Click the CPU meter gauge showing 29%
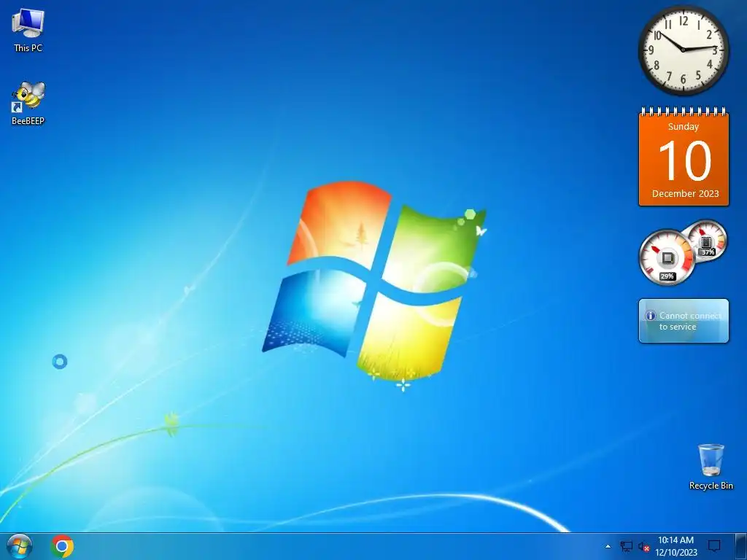This screenshot has width=747, height=560. (667, 257)
